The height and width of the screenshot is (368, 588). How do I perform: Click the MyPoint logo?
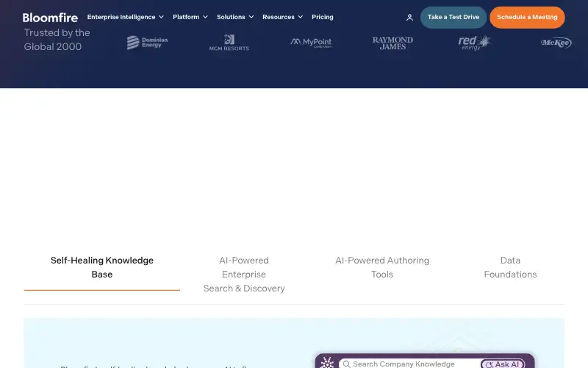pyautogui.click(x=311, y=43)
